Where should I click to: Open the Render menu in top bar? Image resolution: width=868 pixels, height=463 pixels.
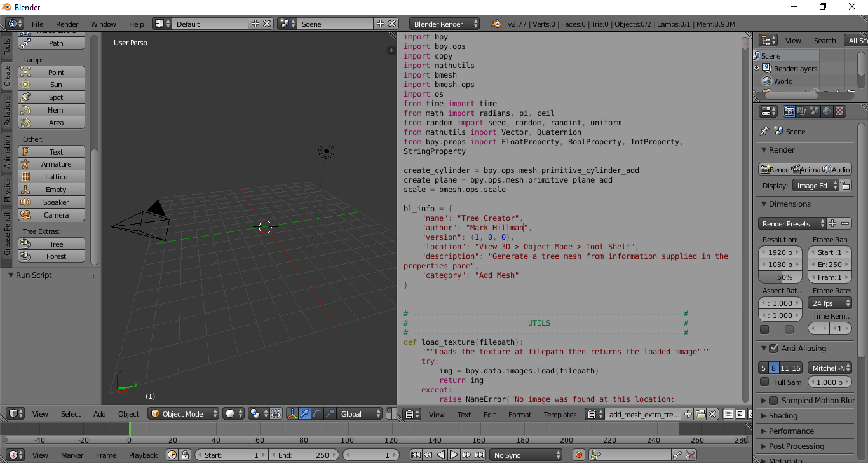[67, 24]
